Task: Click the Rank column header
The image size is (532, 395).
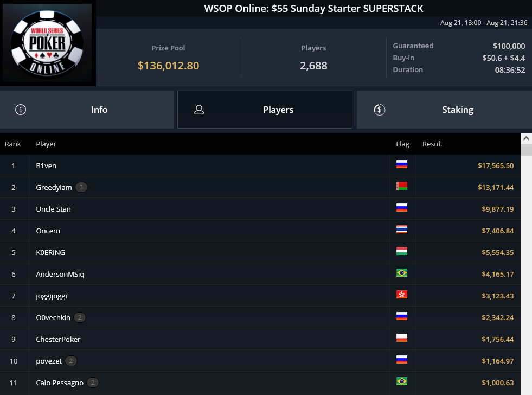Action: (x=12, y=144)
